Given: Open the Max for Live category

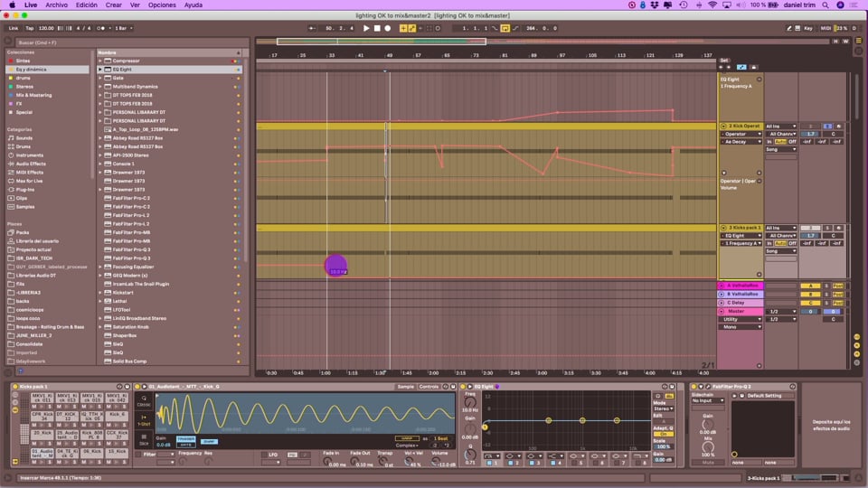Looking at the screenshot, I should tap(29, 181).
